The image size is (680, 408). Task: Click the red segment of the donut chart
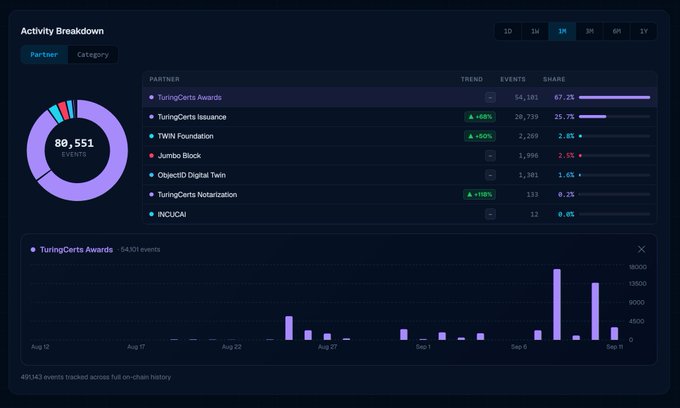tap(63, 111)
